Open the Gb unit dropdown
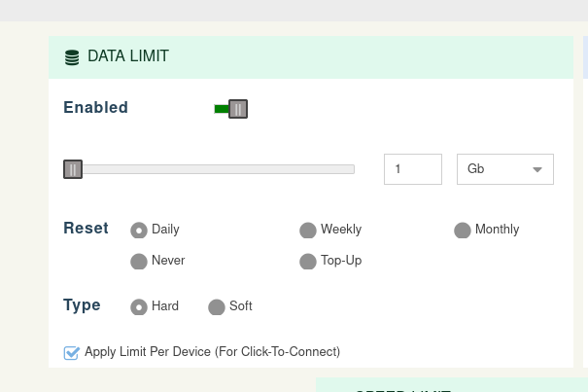Screen dimensions: 588x392 [x=504, y=169]
